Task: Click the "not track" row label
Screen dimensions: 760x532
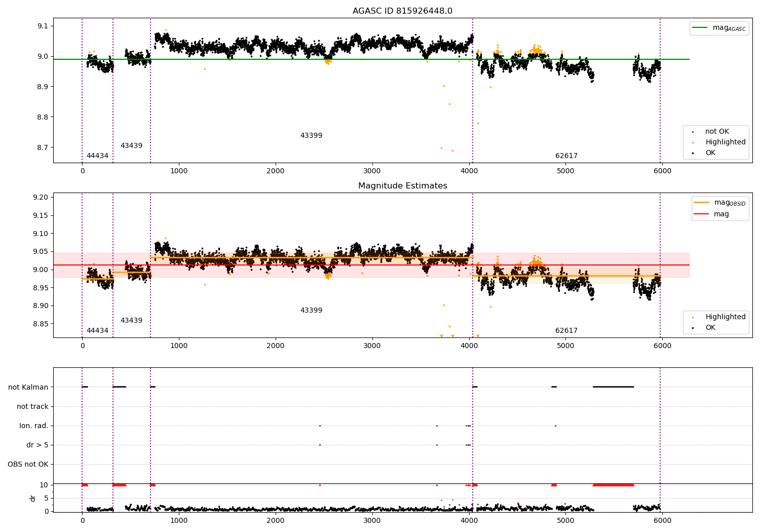Action: point(32,407)
